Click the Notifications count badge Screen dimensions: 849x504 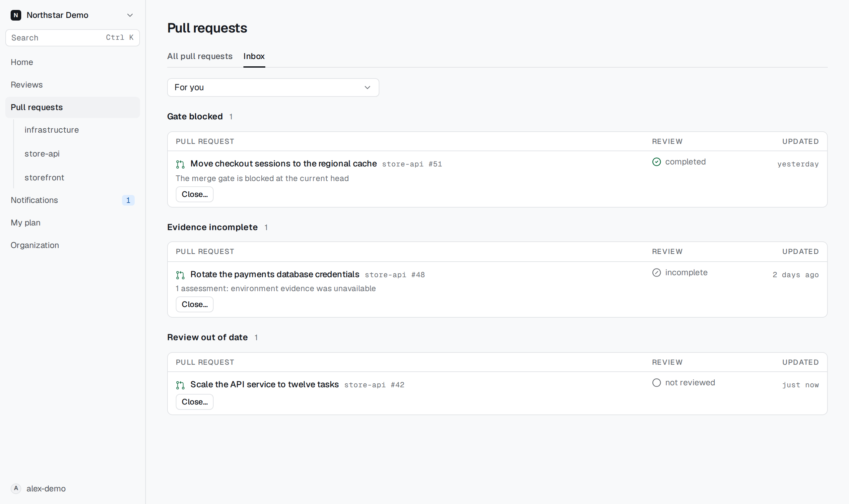pyautogui.click(x=128, y=200)
